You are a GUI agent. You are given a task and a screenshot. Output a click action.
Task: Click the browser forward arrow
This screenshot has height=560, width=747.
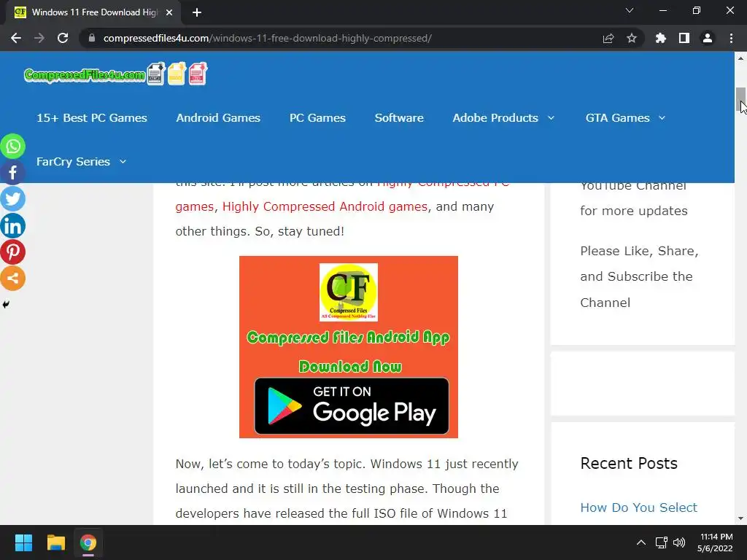tap(39, 38)
